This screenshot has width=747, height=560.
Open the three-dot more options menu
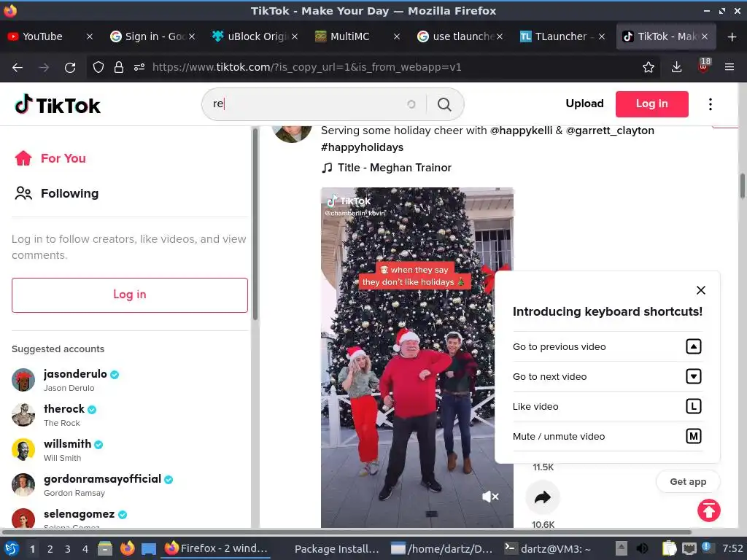711,104
